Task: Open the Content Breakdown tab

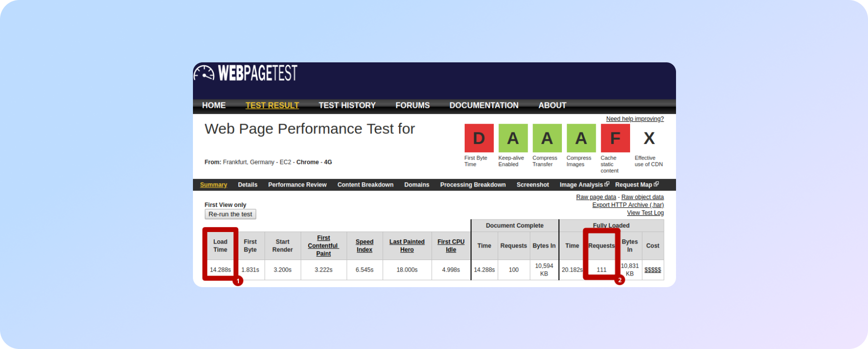Action: (366, 185)
